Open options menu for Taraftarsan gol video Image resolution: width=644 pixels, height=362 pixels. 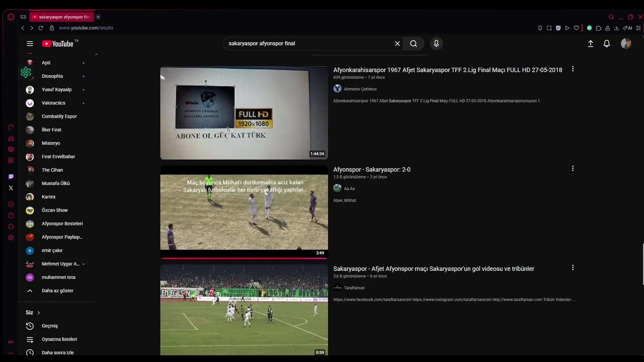click(573, 268)
